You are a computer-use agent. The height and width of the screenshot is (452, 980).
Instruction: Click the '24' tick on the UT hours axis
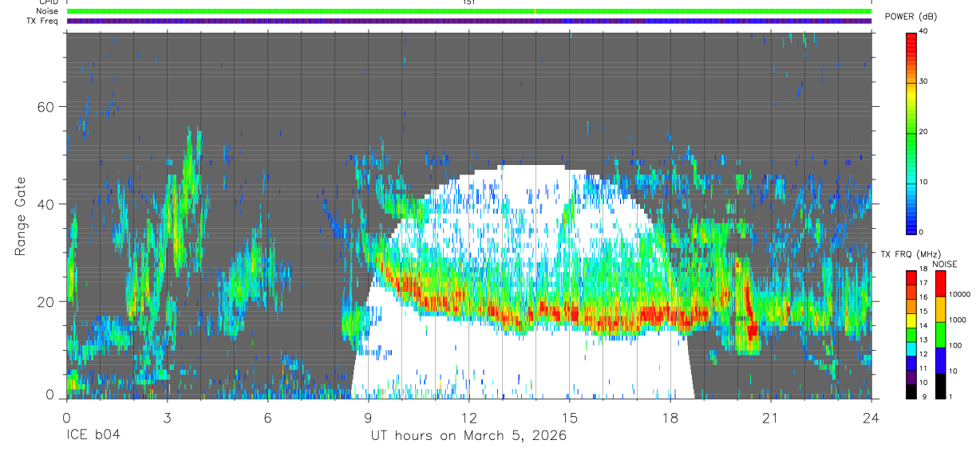(x=871, y=418)
